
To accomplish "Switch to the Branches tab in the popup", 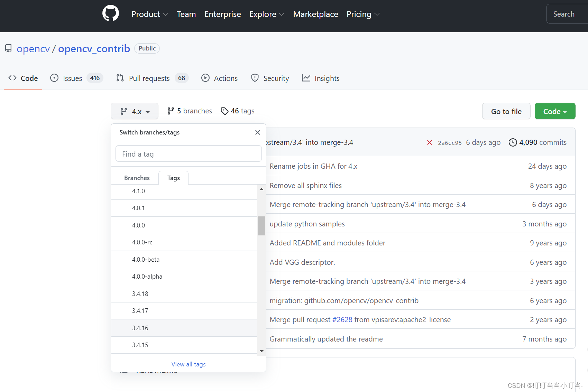I will click(137, 178).
